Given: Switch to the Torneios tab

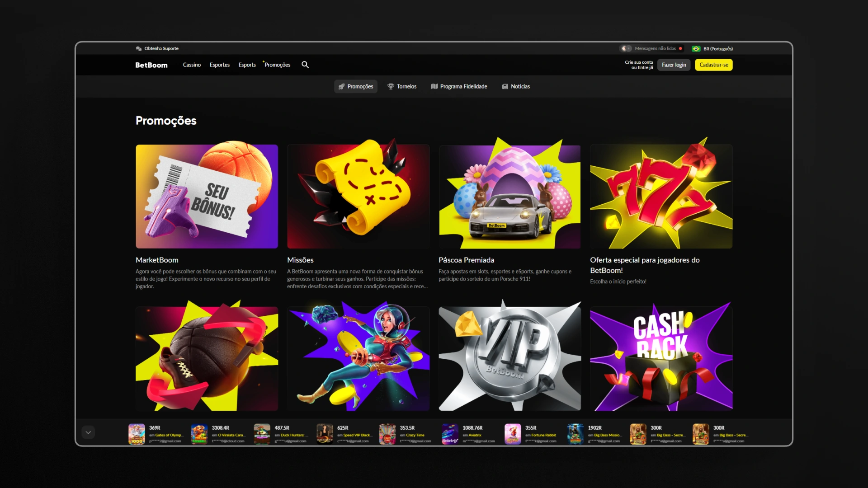Looking at the screenshot, I should pos(402,86).
